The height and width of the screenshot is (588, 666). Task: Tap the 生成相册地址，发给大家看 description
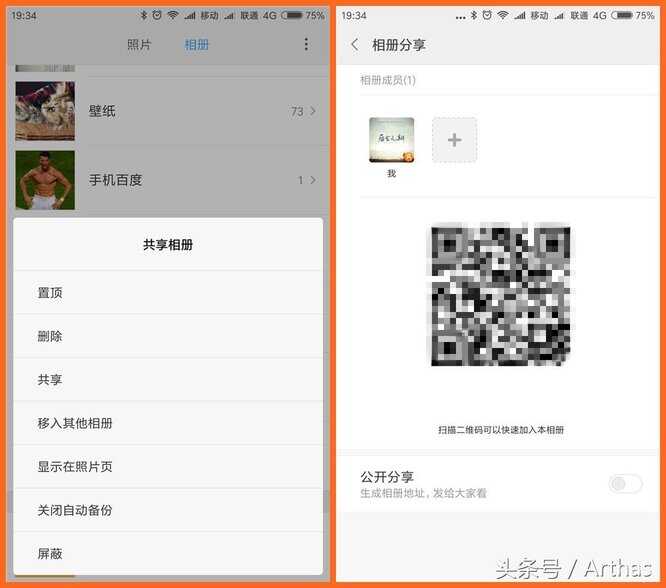[x=423, y=493]
